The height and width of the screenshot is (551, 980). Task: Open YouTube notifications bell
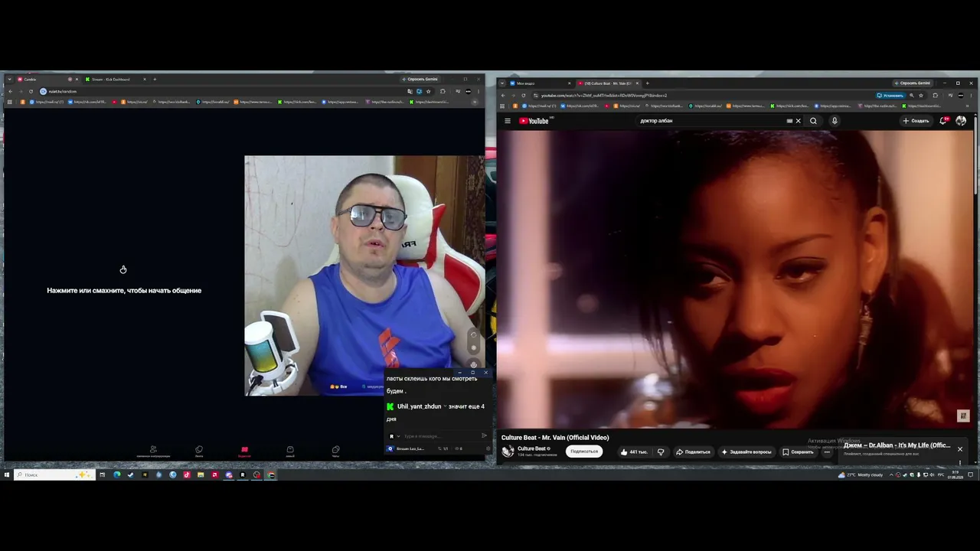tap(943, 121)
